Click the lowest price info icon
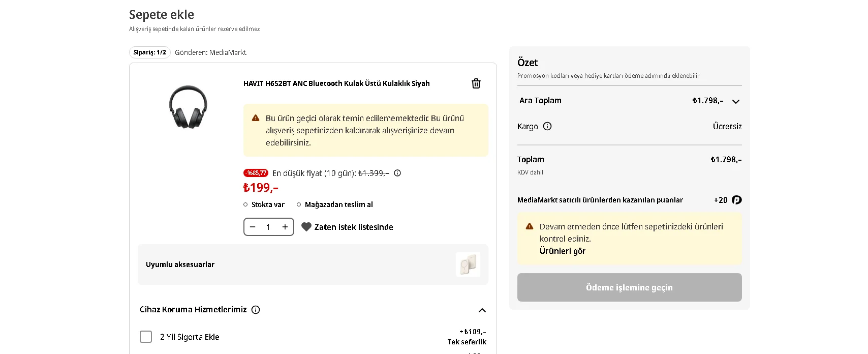Screen dimensions: 868x354 [397, 173]
